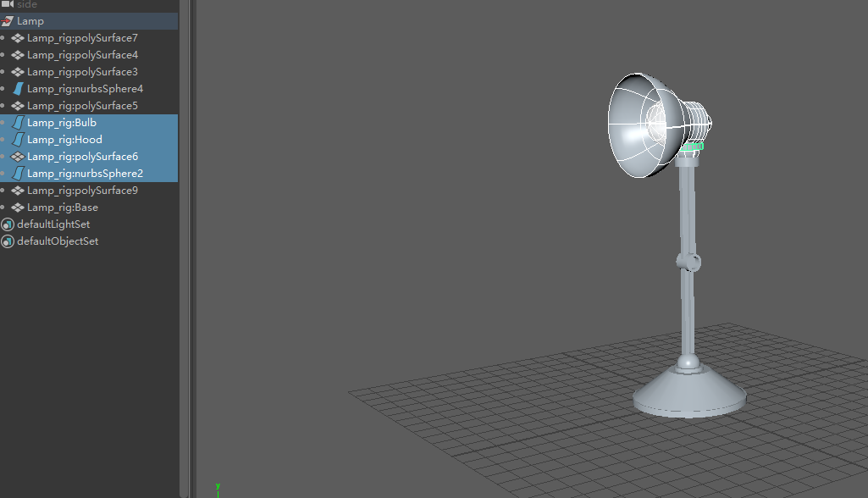Select Lamp_rig:polySurface4 in the outliner
The height and width of the screenshot is (498, 868).
coord(82,55)
